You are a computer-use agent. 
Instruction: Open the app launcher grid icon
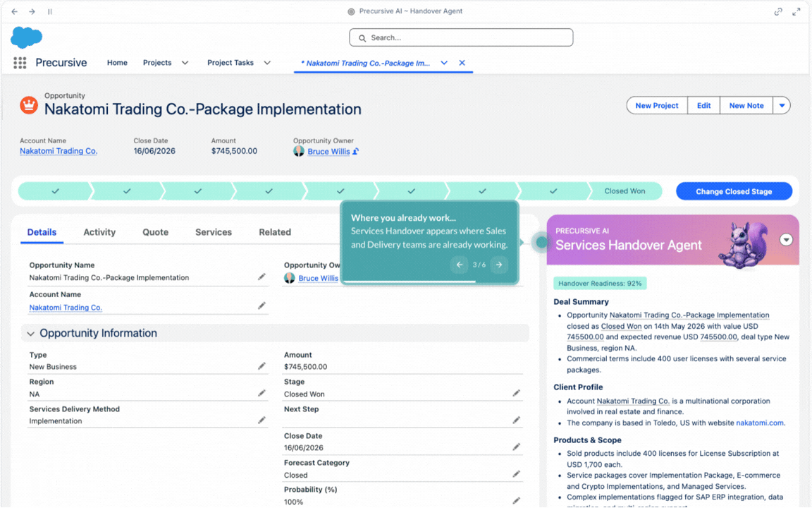(x=20, y=63)
